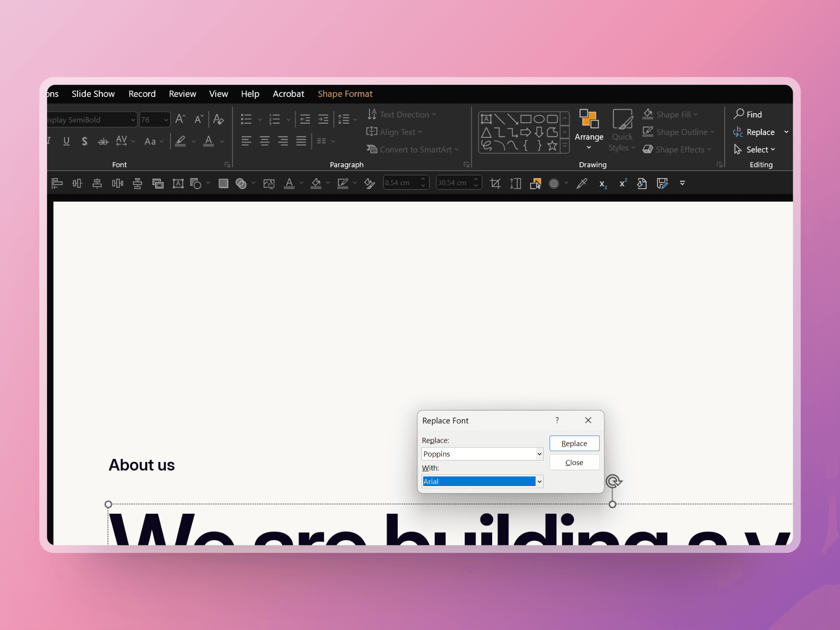Viewport: 840px width, 630px height.
Task: Open the columns dropdown
Action: click(x=326, y=141)
